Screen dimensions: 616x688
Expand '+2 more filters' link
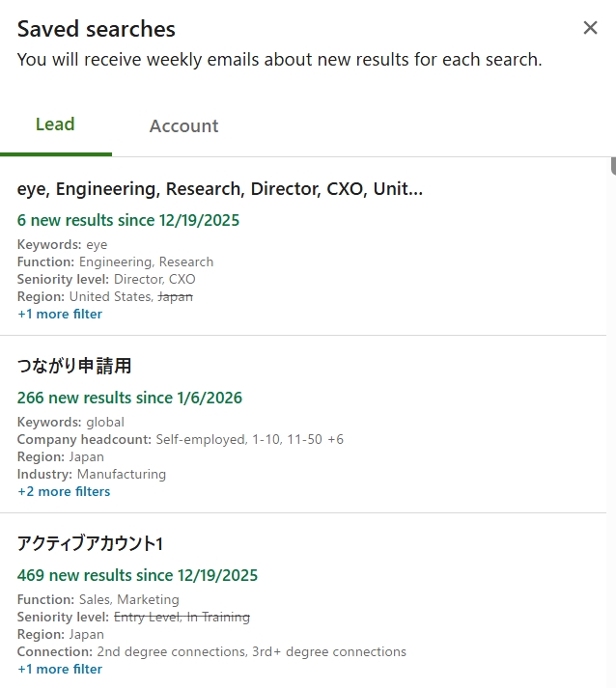[x=64, y=491]
